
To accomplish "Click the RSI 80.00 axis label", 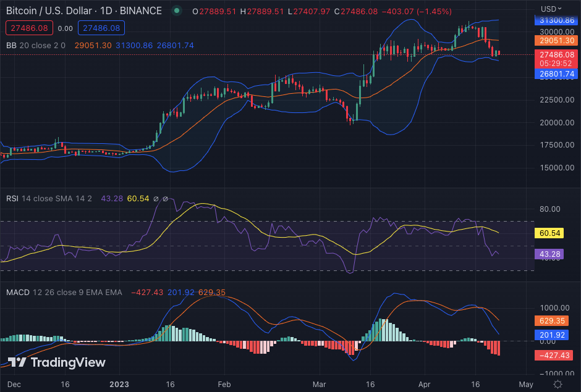I will [x=550, y=209].
